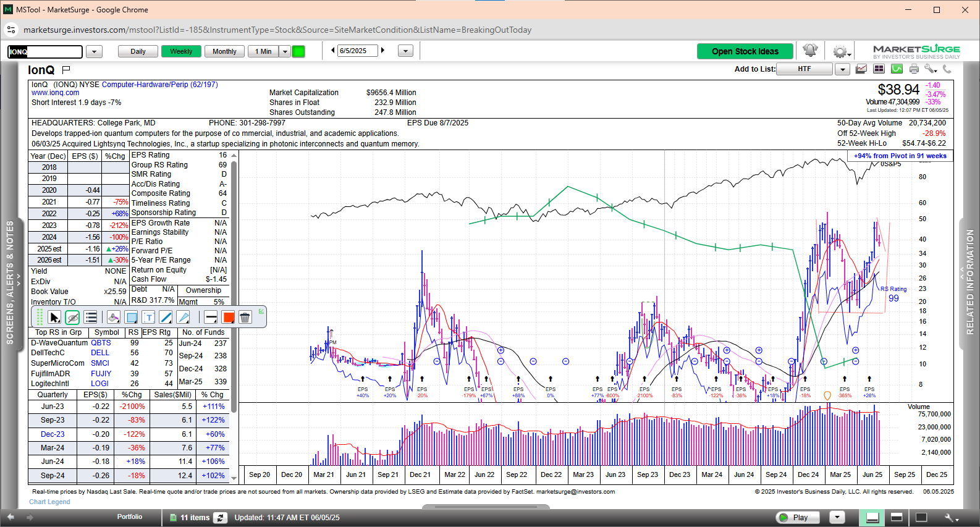The height and width of the screenshot is (527, 980).
Task: Select the text annotation tool
Action: pyautogui.click(x=148, y=318)
